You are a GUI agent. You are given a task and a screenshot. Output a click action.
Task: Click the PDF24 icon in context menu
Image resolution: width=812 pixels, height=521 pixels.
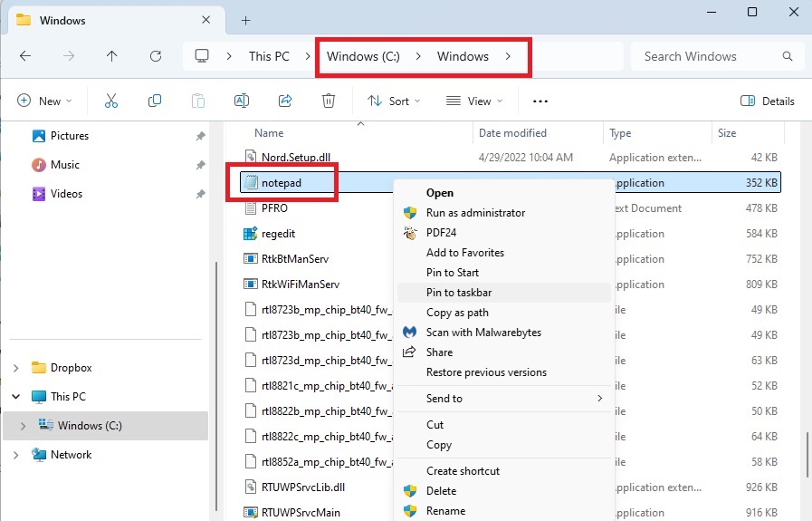[410, 233]
